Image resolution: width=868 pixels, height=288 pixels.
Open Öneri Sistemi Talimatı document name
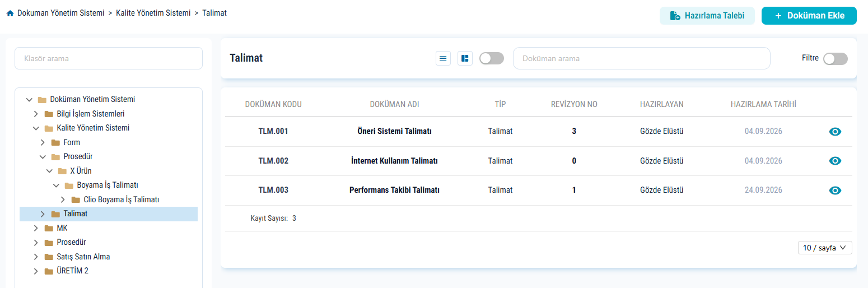(x=394, y=132)
